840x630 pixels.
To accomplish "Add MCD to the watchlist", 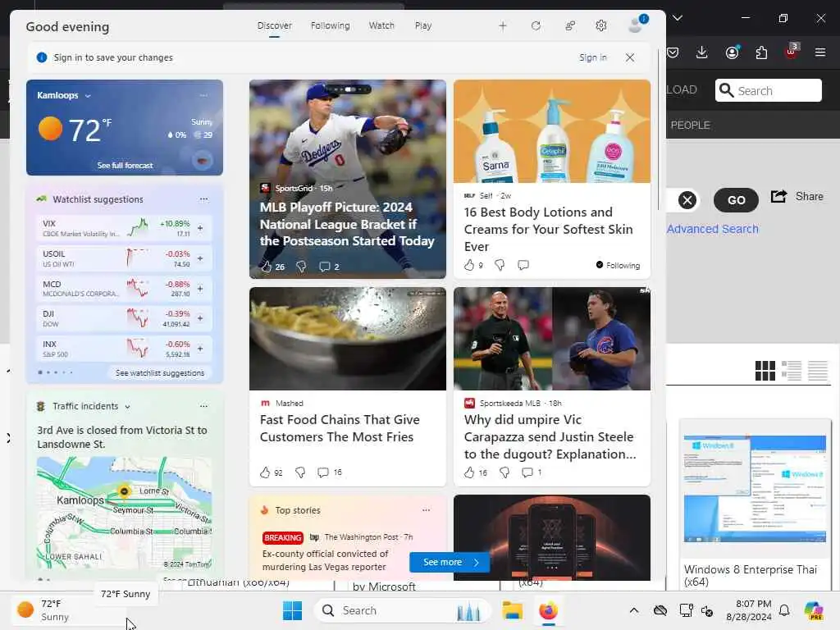I will coord(200,288).
